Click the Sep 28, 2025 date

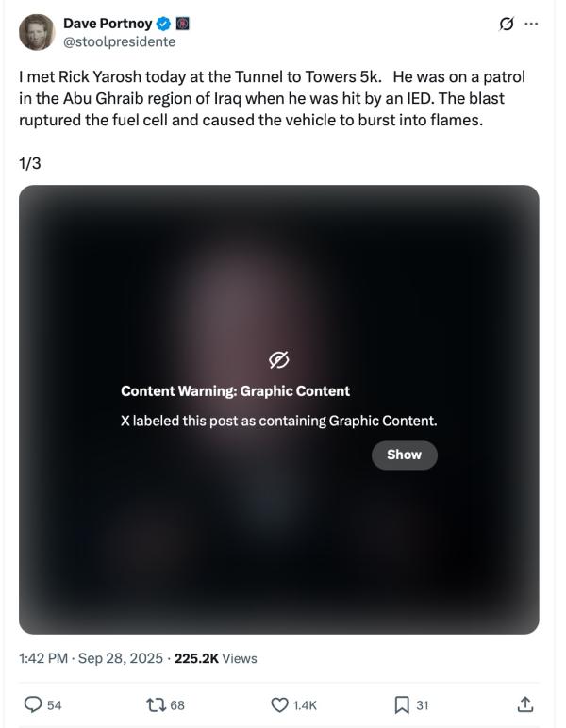pos(120,658)
